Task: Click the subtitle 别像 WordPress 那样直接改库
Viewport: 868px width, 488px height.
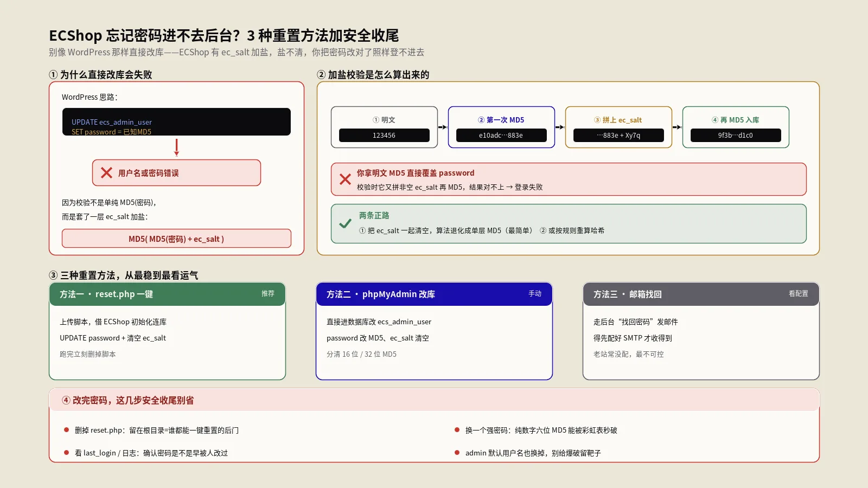Action: pos(237,52)
